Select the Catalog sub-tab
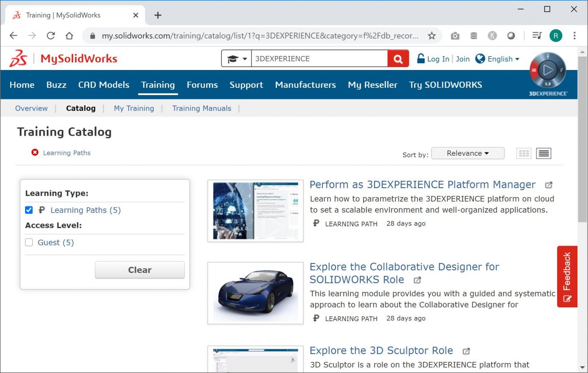 point(80,108)
